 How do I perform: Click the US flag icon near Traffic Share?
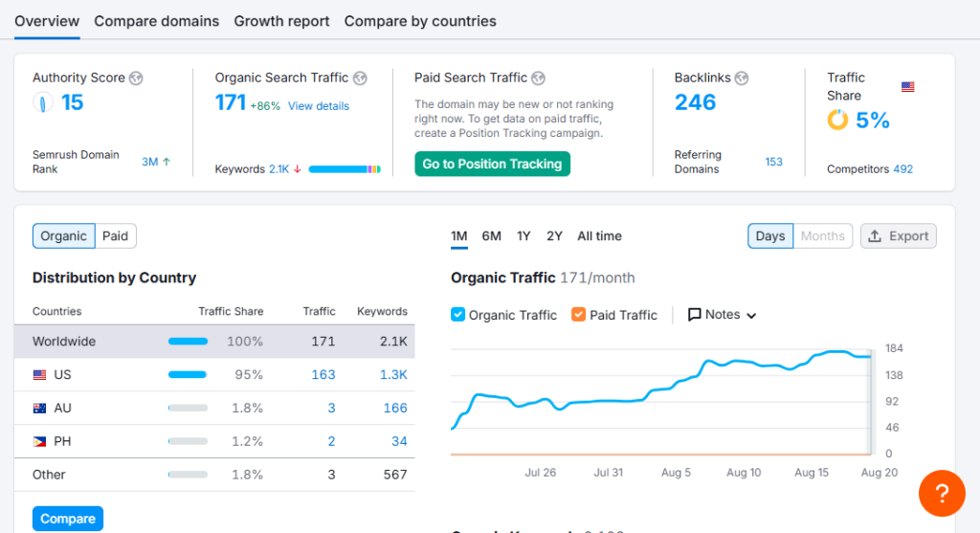(907, 87)
